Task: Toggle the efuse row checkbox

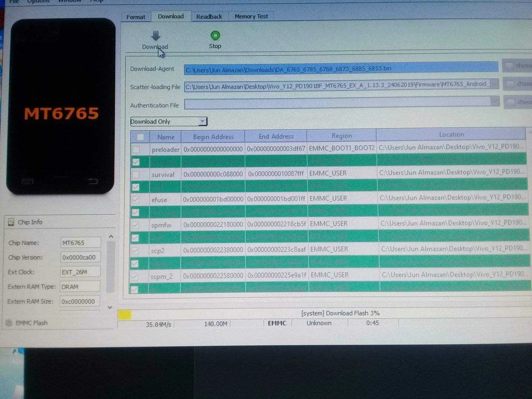Action: click(x=136, y=200)
